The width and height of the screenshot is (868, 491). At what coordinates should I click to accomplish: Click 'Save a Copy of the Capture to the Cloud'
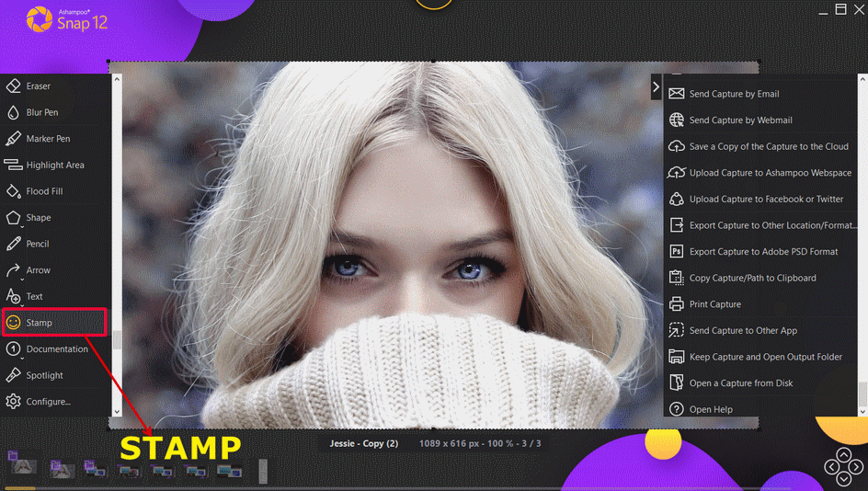pos(769,147)
